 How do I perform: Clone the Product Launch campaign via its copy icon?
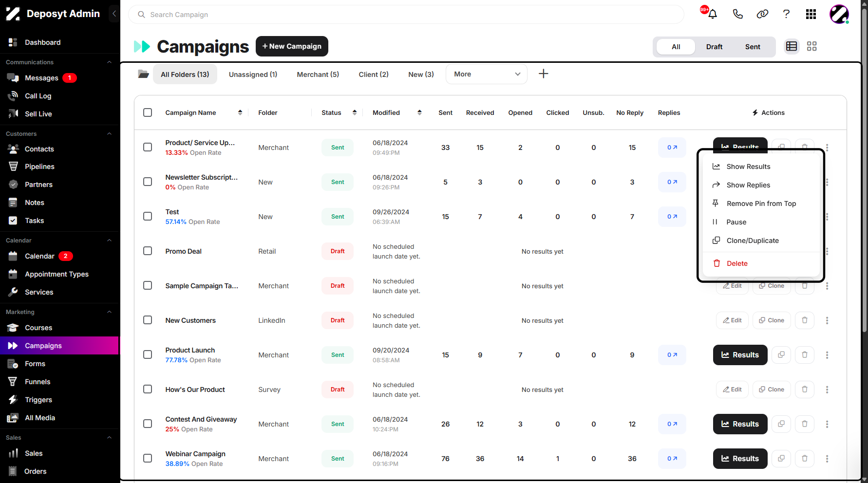click(x=781, y=355)
